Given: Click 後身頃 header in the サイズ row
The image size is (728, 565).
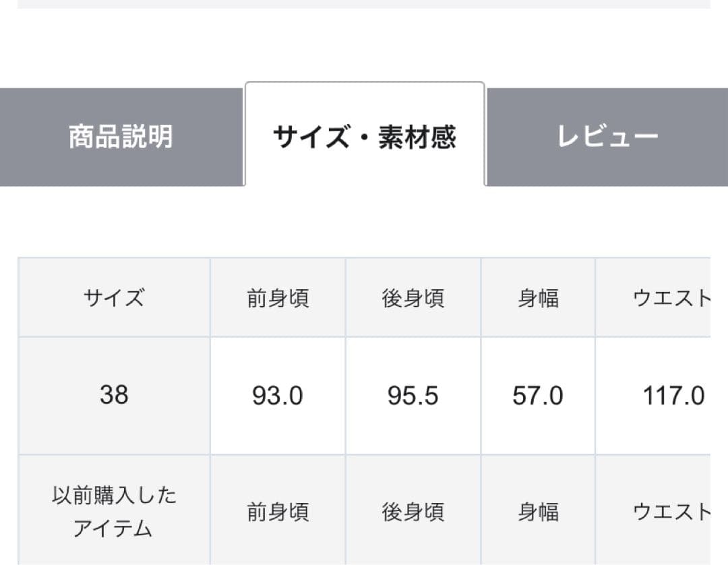Looking at the screenshot, I should point(413,297).
